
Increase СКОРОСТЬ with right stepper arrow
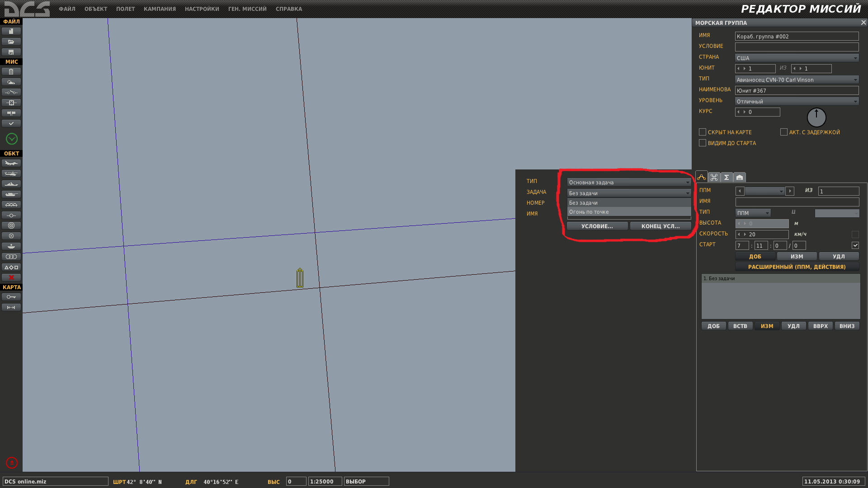click(x=745, y=235)
